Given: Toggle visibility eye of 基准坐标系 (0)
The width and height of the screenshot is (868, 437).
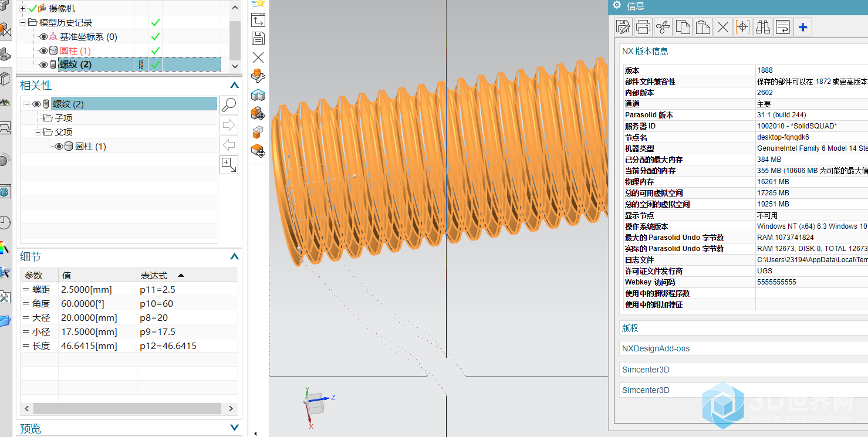Looking at the screenshot, I should [x=43, y=36].
